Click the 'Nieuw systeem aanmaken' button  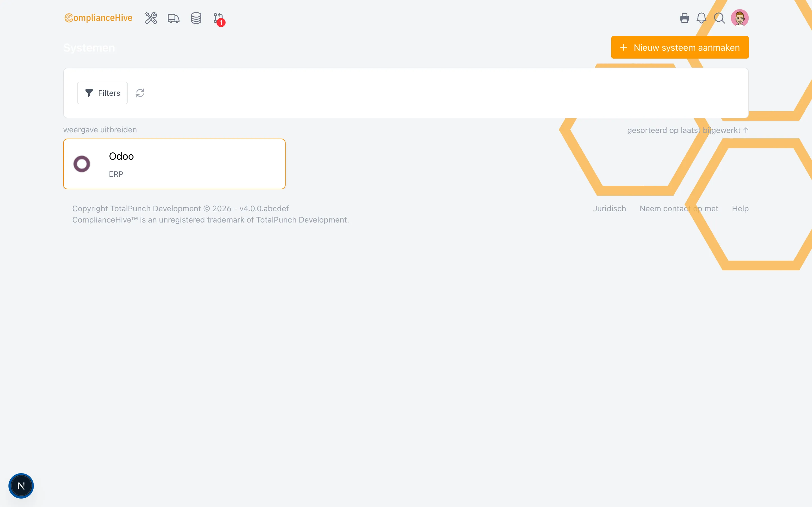pyautogui.click(x=679, y=47)
